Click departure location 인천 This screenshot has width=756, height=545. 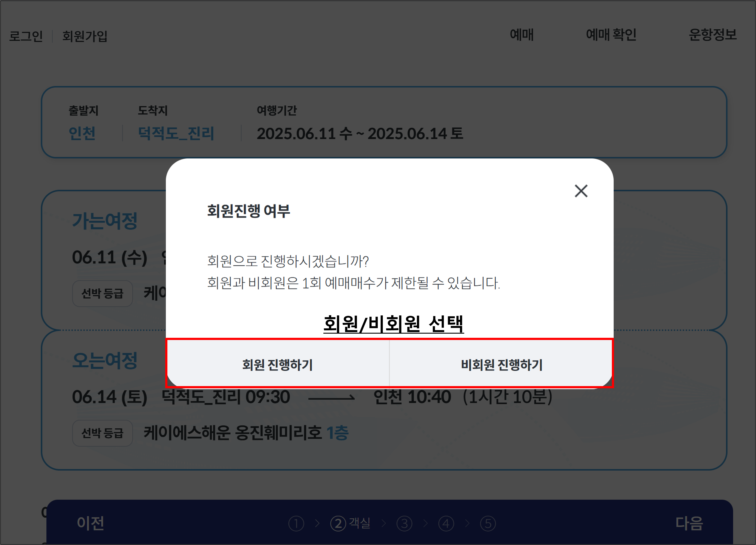click(82, 133)
